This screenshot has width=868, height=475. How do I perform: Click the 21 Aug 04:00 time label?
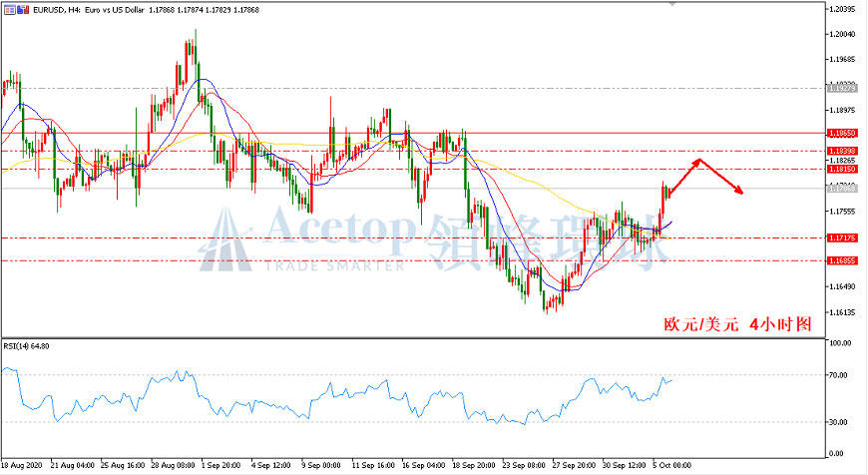click(x=72, y=466)
